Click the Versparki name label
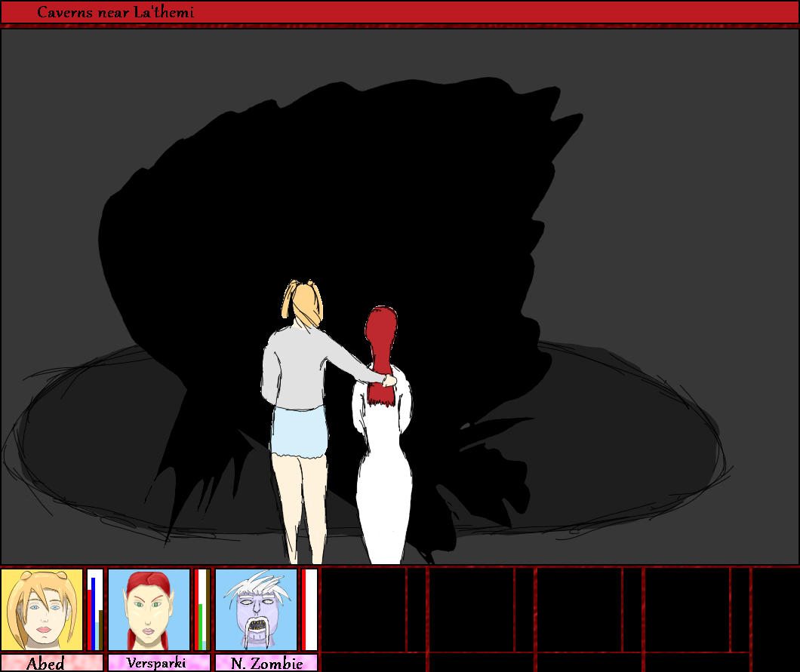The width and height of the screenshot is (800, 672). [158, 663]
